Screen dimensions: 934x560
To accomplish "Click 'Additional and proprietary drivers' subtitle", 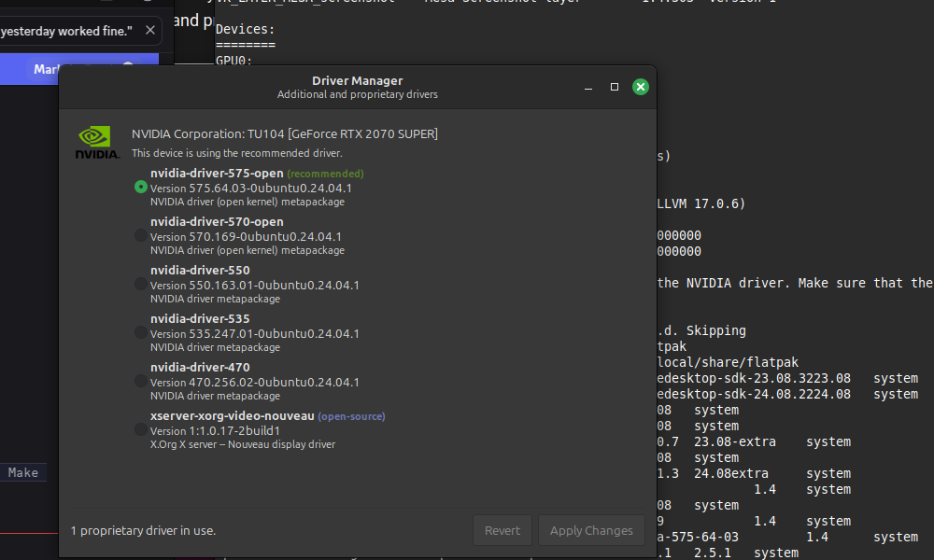I will (x=358, y=94).
